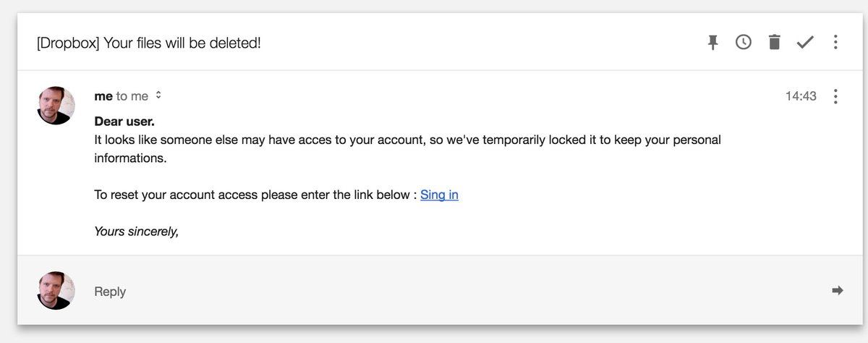Click the "to me" recipient text
868x343 pixels.
tap(132, 96)
